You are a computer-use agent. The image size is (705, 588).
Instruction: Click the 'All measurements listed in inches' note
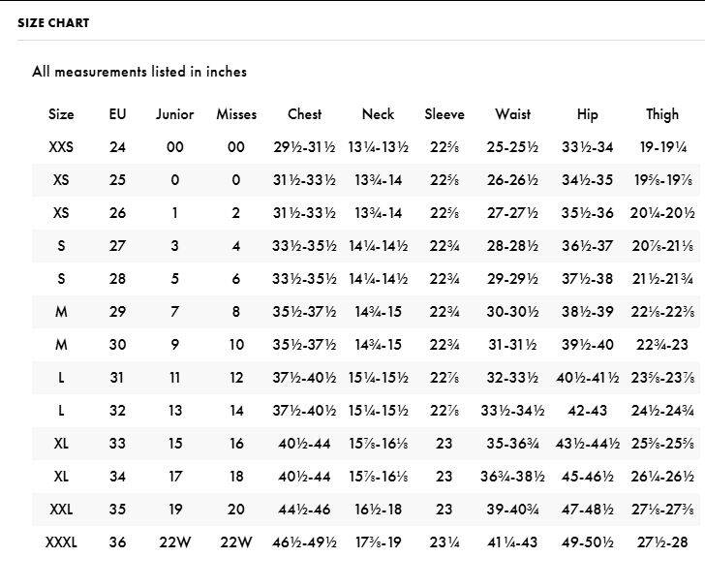[139, 71]
